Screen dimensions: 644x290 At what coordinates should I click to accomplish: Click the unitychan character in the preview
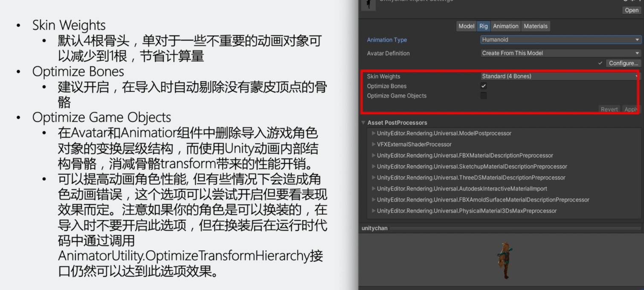(x=505, y=260)
